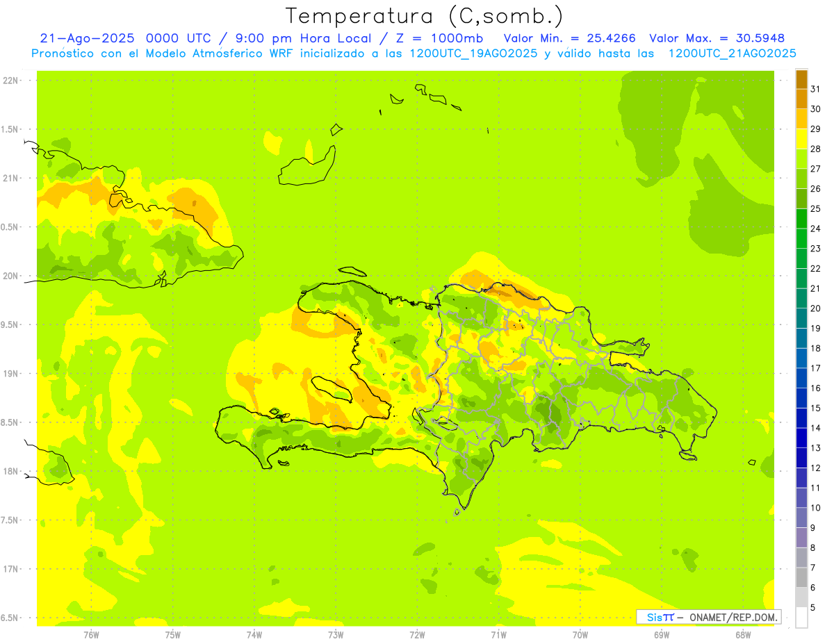Click the '22N' latitude label
The height and width of the screenshot is (644, 834).
(x=12, y=81)
